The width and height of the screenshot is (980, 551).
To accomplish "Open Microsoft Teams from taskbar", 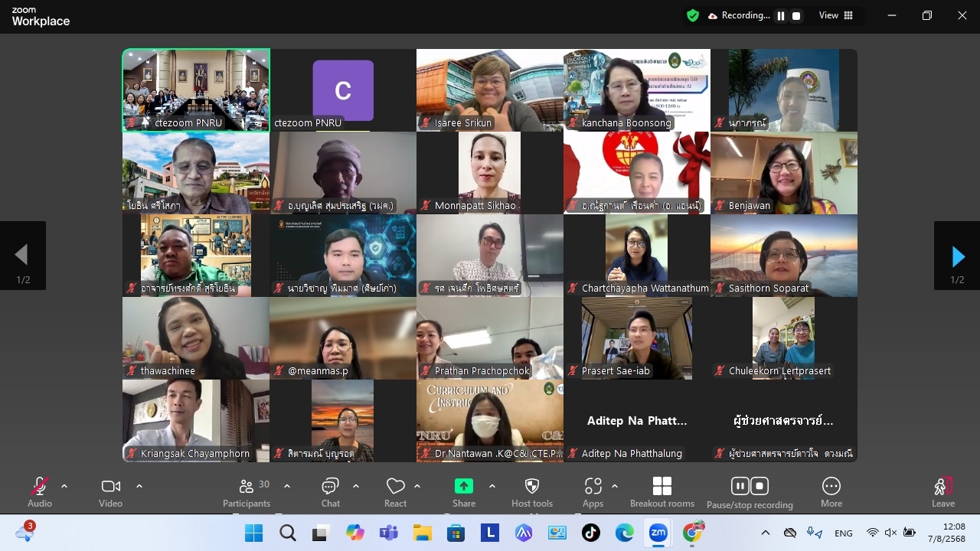I will (389, 533).
